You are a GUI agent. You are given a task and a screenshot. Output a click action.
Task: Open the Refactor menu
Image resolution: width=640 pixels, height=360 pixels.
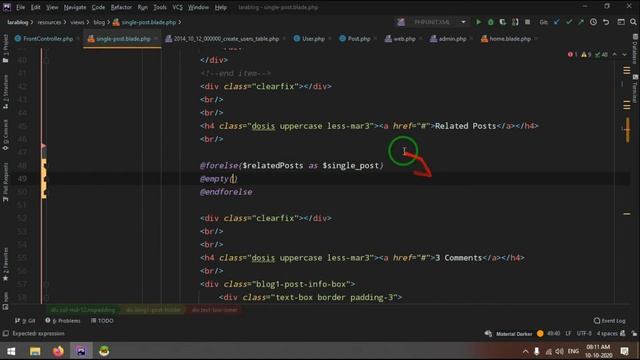(121, 7)
